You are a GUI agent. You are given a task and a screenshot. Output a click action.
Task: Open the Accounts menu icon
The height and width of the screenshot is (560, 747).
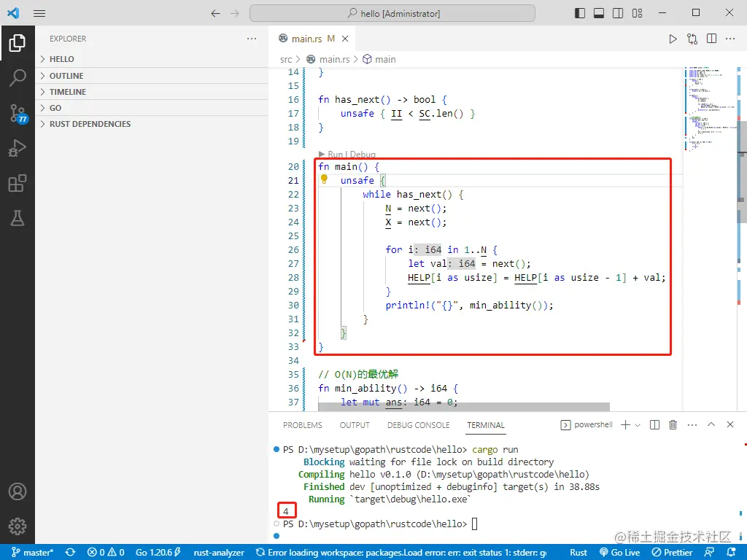pos(18,491)
